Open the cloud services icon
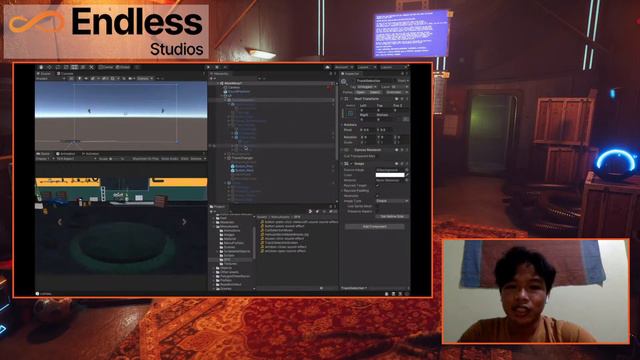Image resolution: width=640 pixels, height=360 pixels. click(327, 67)
